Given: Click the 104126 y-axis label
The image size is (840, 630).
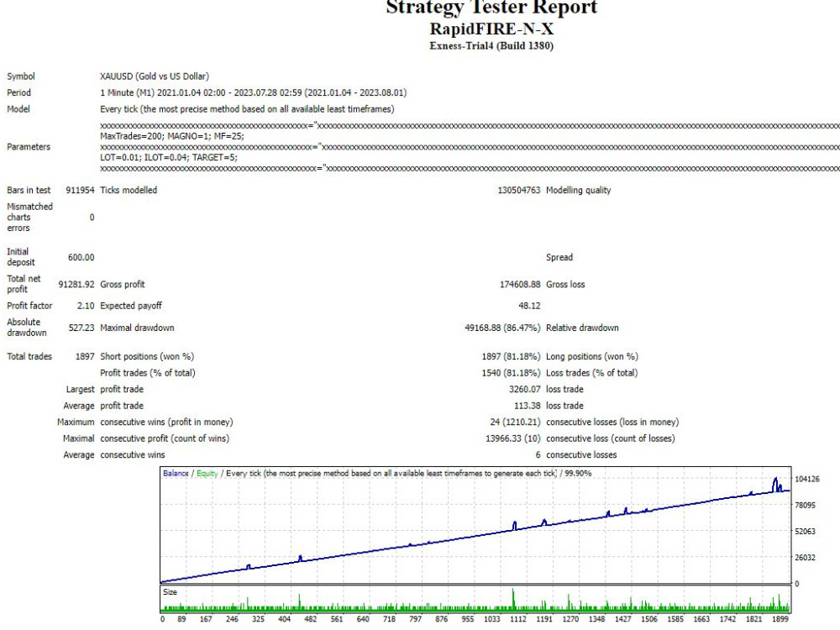Looking at the screenshot, I should (x=806, y=479).
